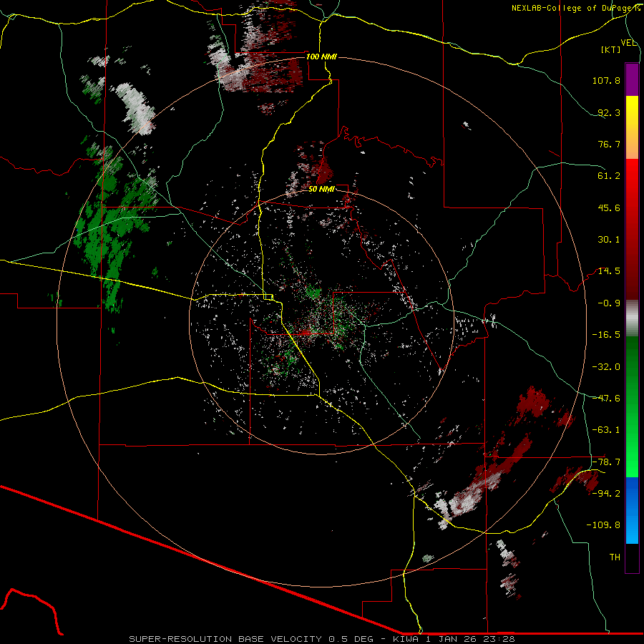This screenshot has height=644, width=644.
Task: Click the -63.1 scale value
Action: (x=606, y=430)
